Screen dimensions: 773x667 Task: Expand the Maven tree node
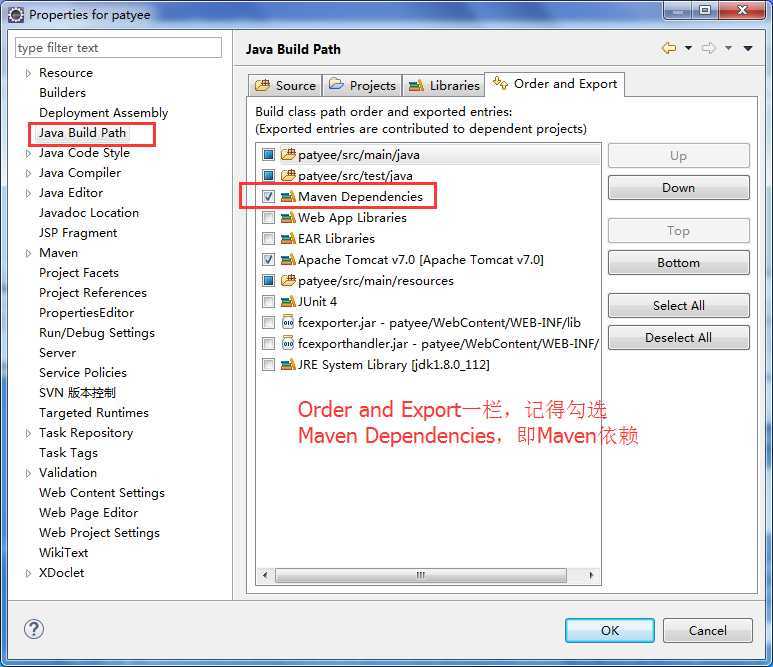pyautogui.click(x=28, y=253)
